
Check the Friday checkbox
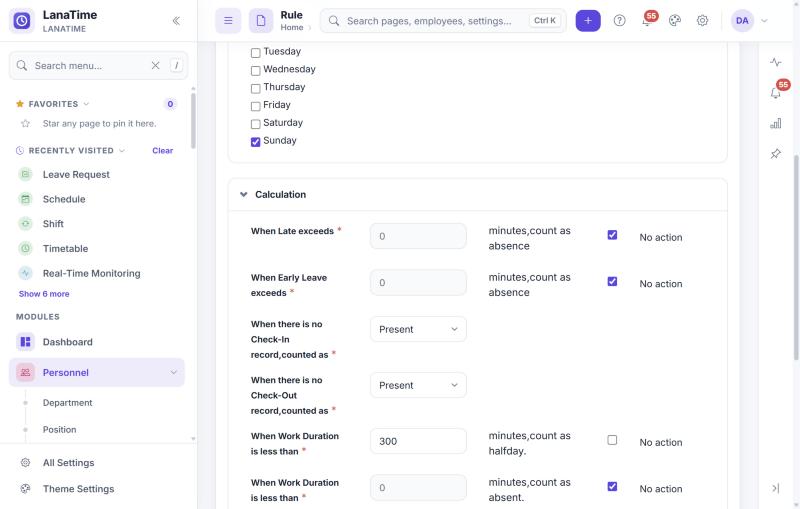(x=256, y=106)
